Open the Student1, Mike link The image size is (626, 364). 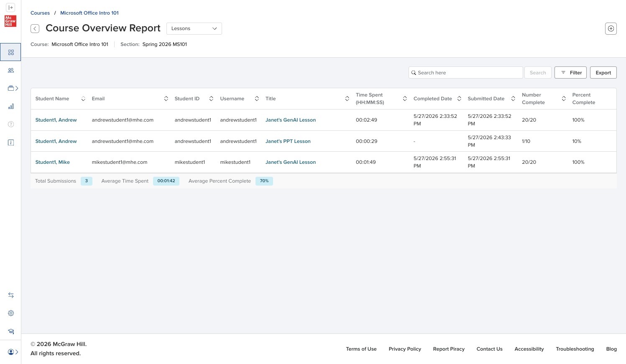(x=53, y=162)
